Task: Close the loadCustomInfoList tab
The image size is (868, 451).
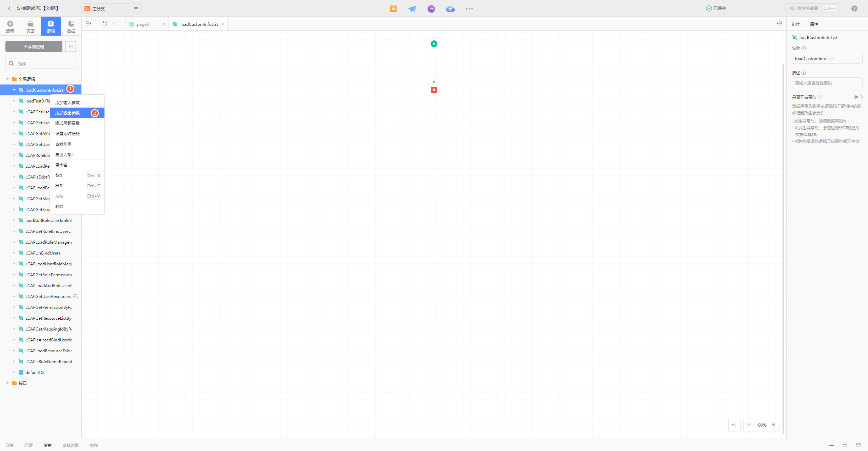Action: 223,24
